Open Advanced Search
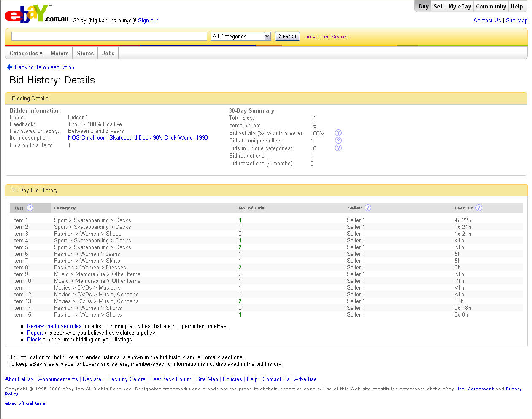The image size is (532, 419). tap(327, 37)
